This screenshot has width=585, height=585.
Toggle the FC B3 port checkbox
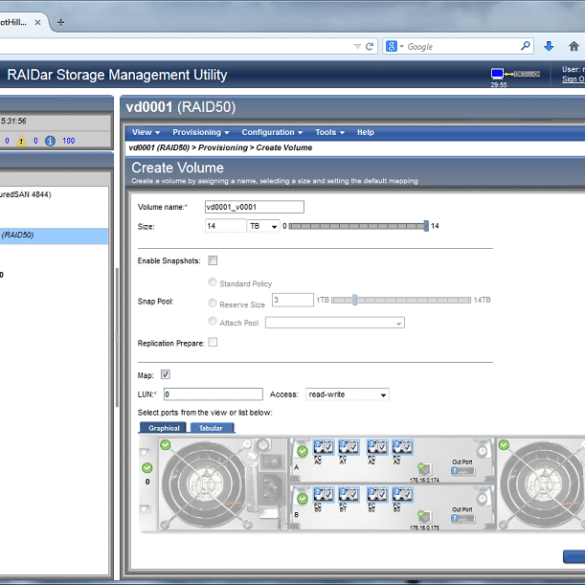pos(407,494)
